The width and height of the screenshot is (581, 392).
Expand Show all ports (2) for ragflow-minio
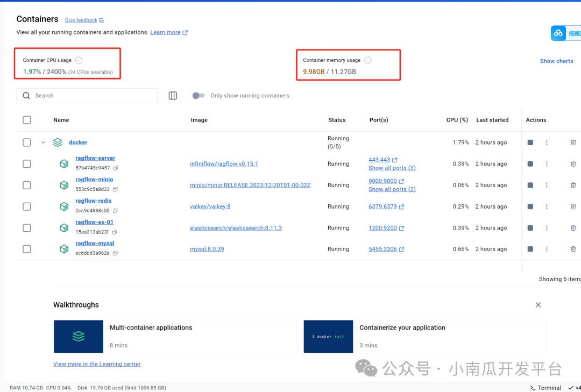tap(392, 189)
